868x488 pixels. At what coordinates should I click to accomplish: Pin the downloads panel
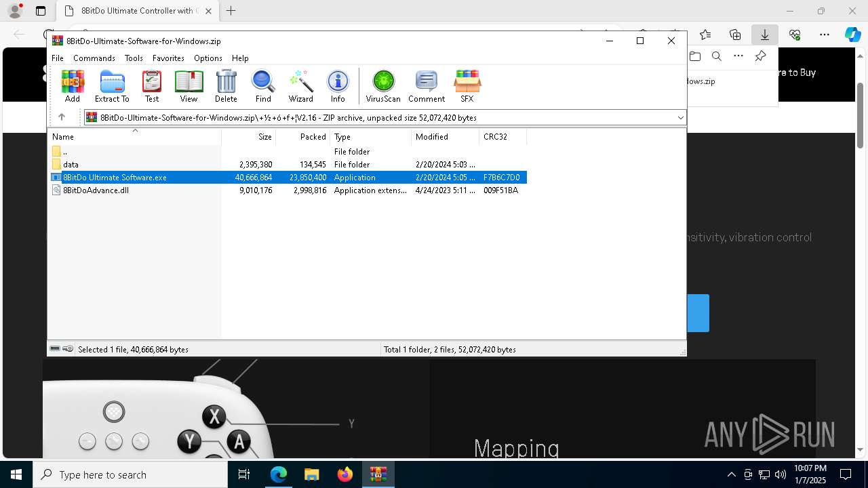pyautogui.click(x=760, y=56)
